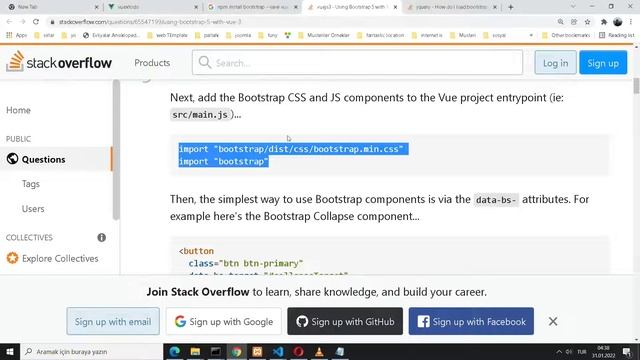
Task: Dismiss the Join Stack Overflow banner
Action: (x=553, y=322)
